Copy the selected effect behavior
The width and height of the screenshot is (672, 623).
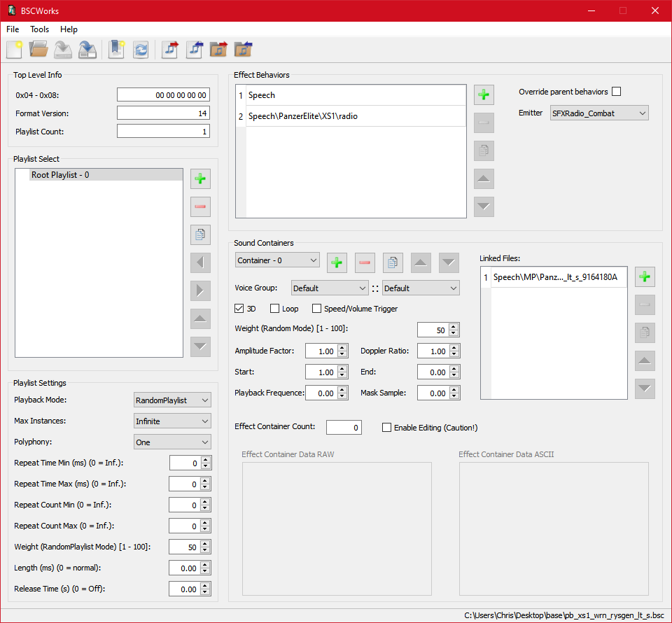[x=484, y=150]
